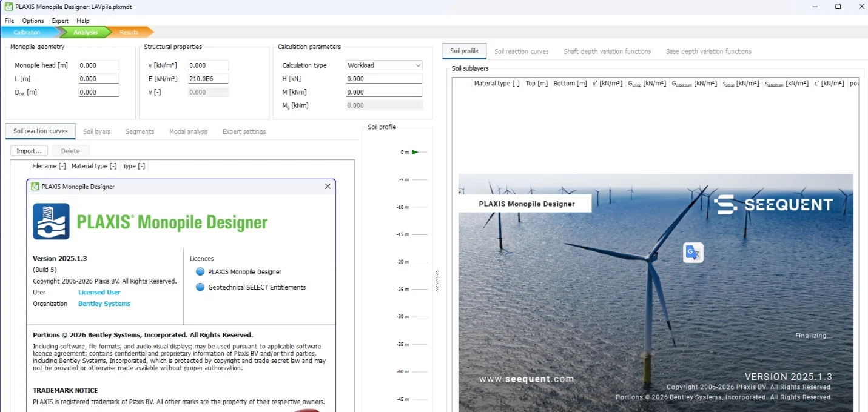This screenshot has width=868, height=412.
Task: Click the left table Material type [-] header
Action: (x=94, y=166)
